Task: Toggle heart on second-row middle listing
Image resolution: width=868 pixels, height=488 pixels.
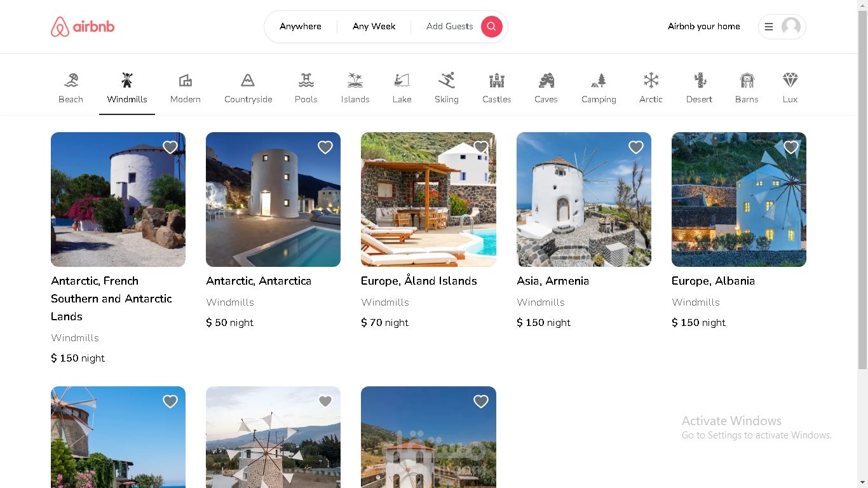Action: click(x=325, y=402)
